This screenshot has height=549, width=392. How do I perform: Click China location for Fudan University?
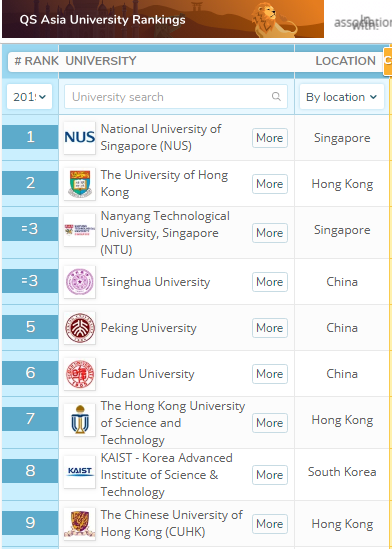click(342, 374)
